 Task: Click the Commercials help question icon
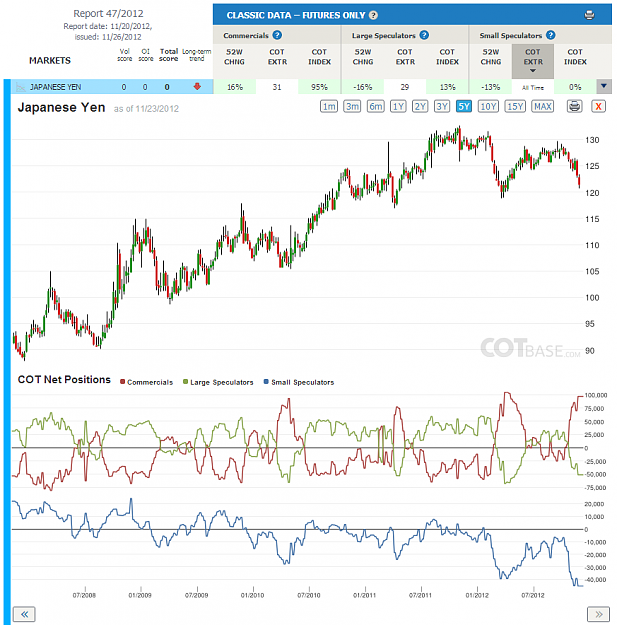(277, 35)
